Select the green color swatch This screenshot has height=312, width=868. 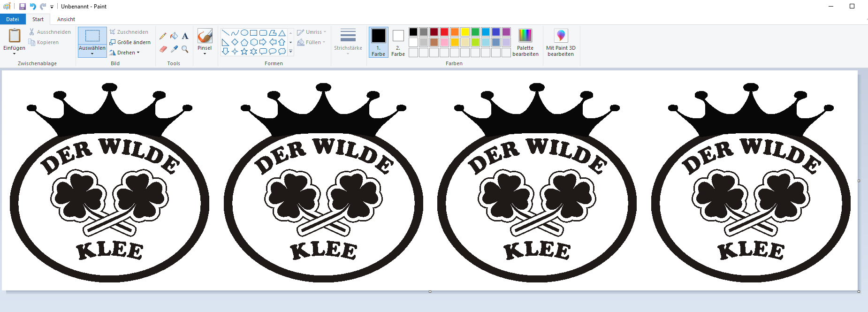point(475,32)
